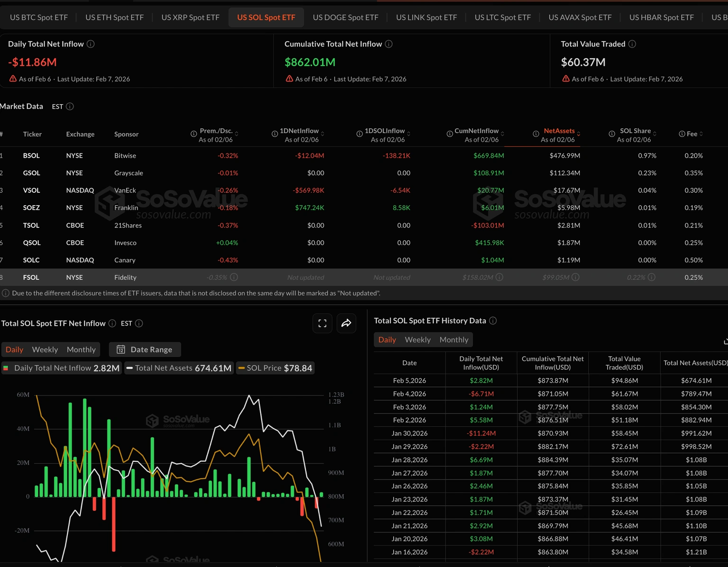Viewport: 728px width, 567px height.
Task: Click the warning icon under Total Value Traded
Action: [x=565, y=79]
